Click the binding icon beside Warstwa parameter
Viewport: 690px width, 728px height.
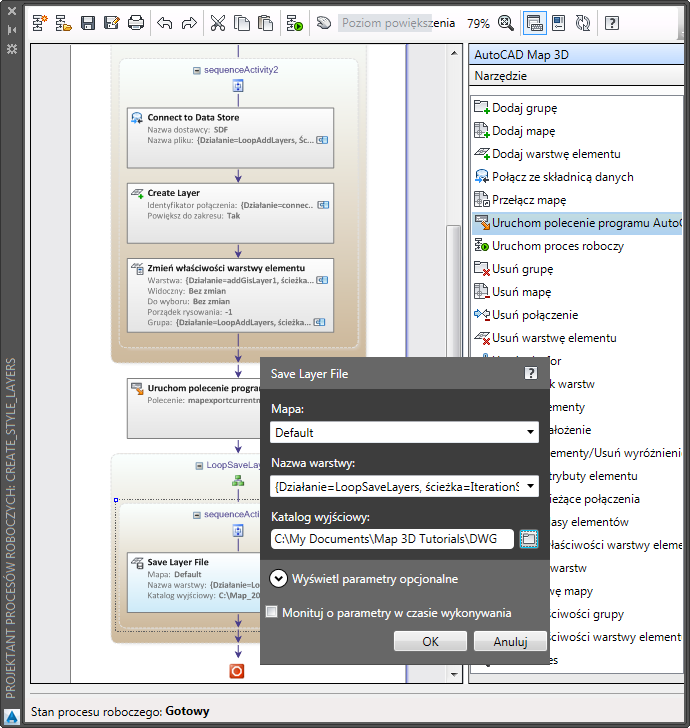point(322,280)
